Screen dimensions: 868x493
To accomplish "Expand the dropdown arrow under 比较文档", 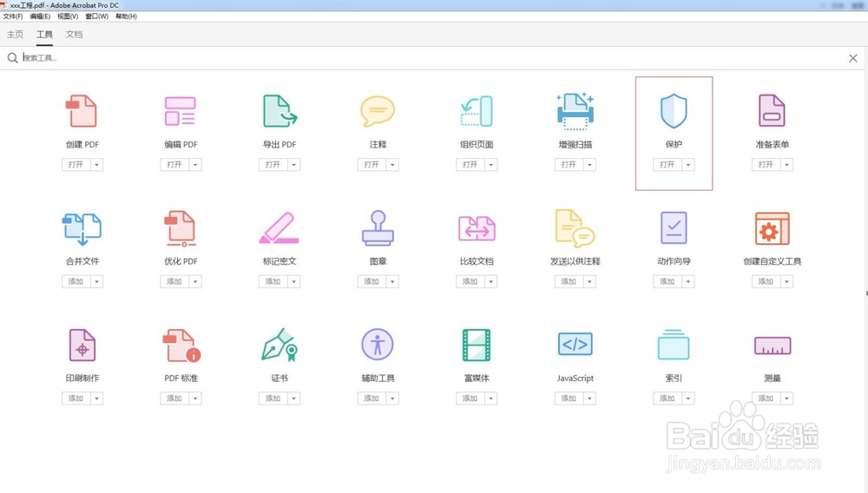I will tap(491, 281).
